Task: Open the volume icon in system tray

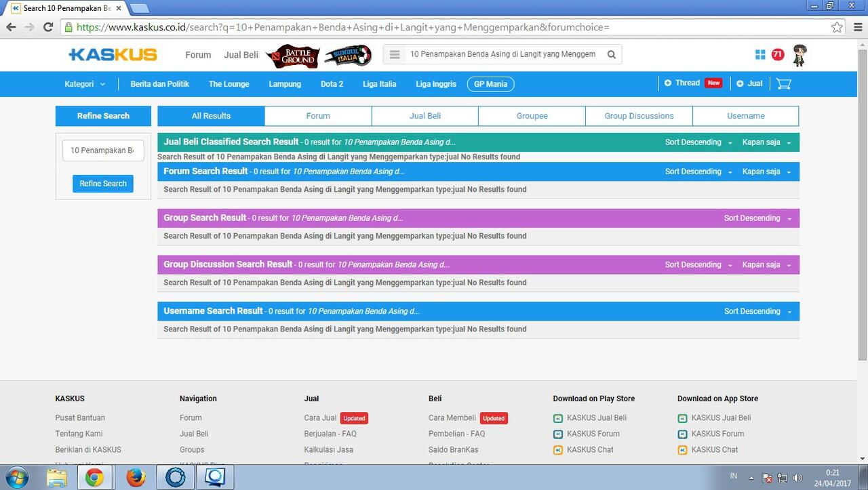Action: pyautogui.click(x=797, y=478)
